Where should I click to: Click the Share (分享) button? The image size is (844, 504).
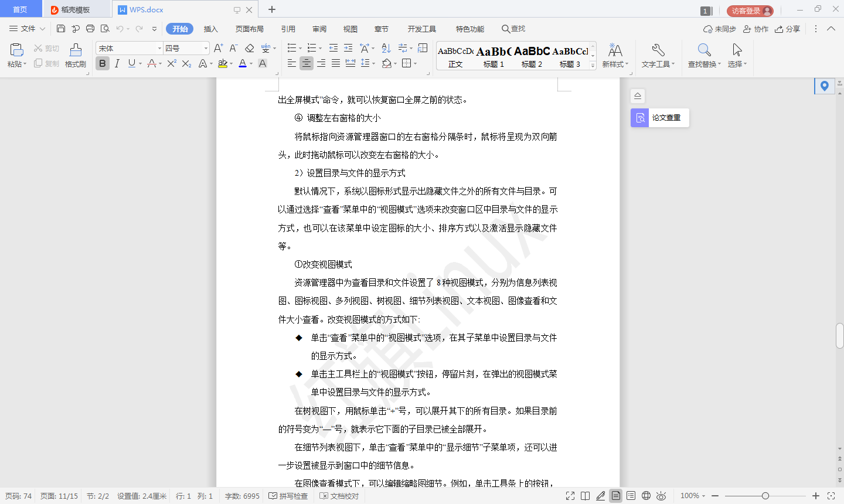tap(788, 29)
